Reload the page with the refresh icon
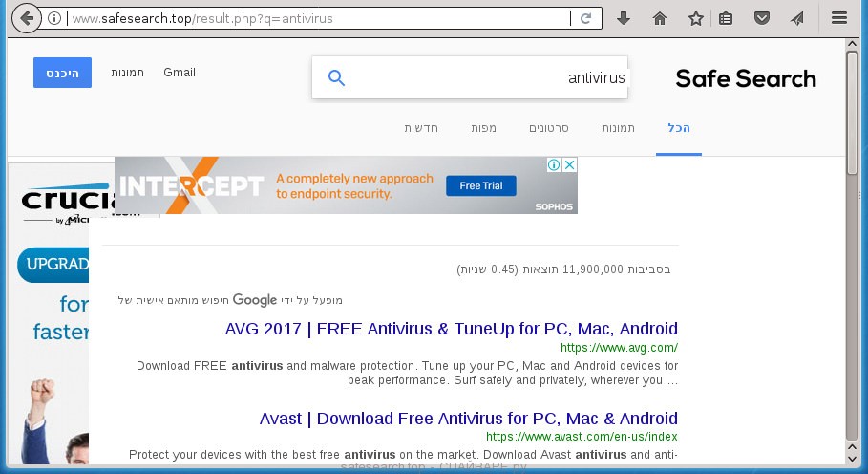 585,18
